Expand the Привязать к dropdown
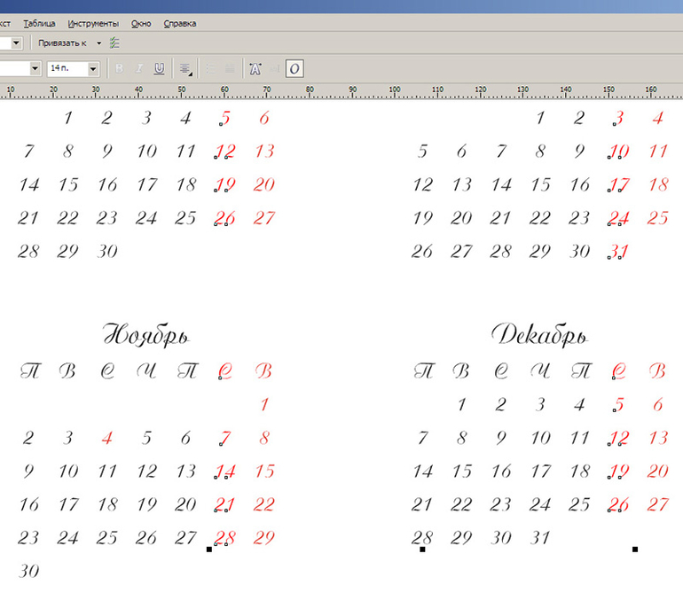The height and width of the screenshot is (616, 683). coord(98,43)
